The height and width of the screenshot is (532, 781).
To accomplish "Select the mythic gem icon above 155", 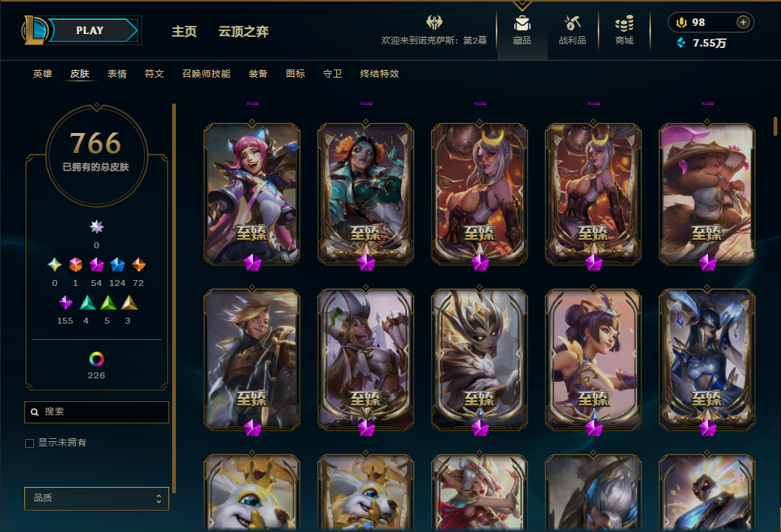I will (65, 302).
